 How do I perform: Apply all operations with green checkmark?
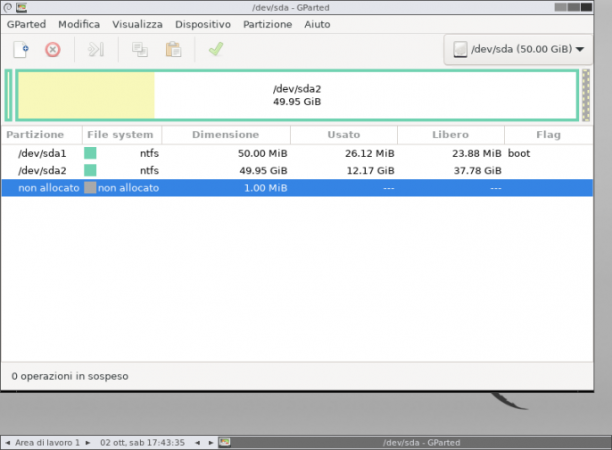(216, 49)
